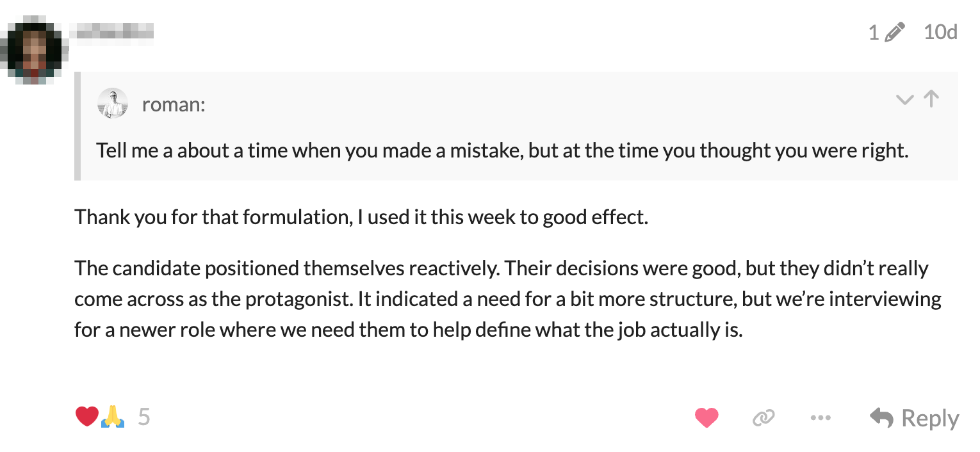Click the curved Reply arrow icon
The width and height of the screenshot is (980, 452).
coord(882,418)
